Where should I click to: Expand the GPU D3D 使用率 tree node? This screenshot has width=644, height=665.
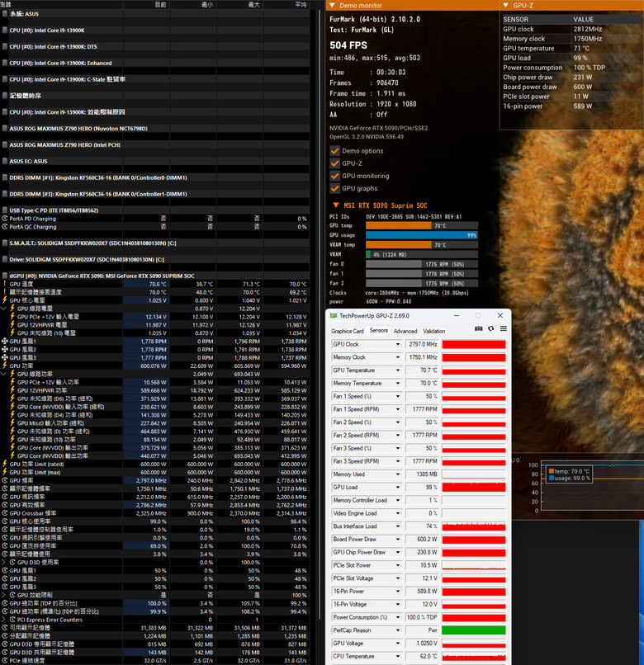pos(4,563)
